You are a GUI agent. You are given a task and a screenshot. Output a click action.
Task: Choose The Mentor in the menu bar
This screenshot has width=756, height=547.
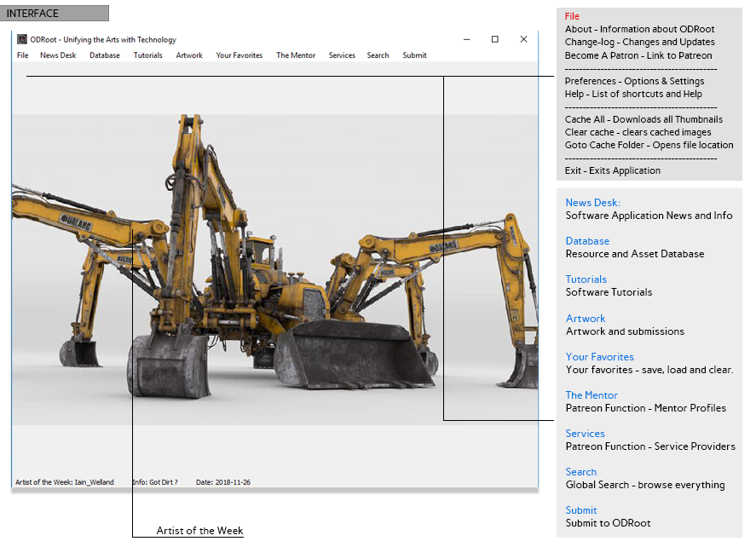point(296,55)
